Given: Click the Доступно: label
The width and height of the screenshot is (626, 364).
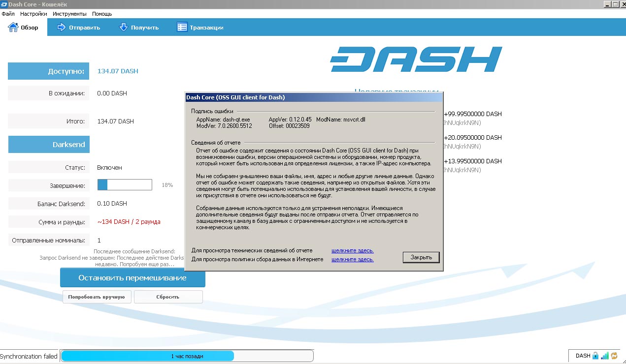Looking at the screenshot, I should (x=48, y=71).
